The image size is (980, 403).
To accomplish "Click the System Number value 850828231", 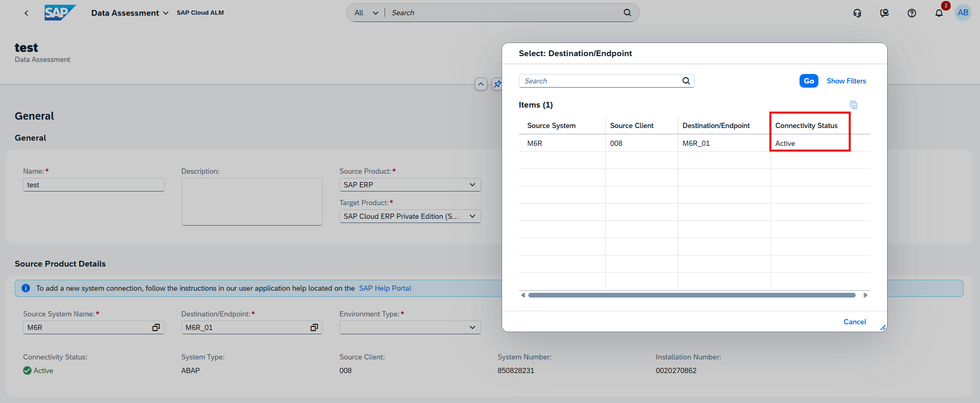I will click(516, 370).
